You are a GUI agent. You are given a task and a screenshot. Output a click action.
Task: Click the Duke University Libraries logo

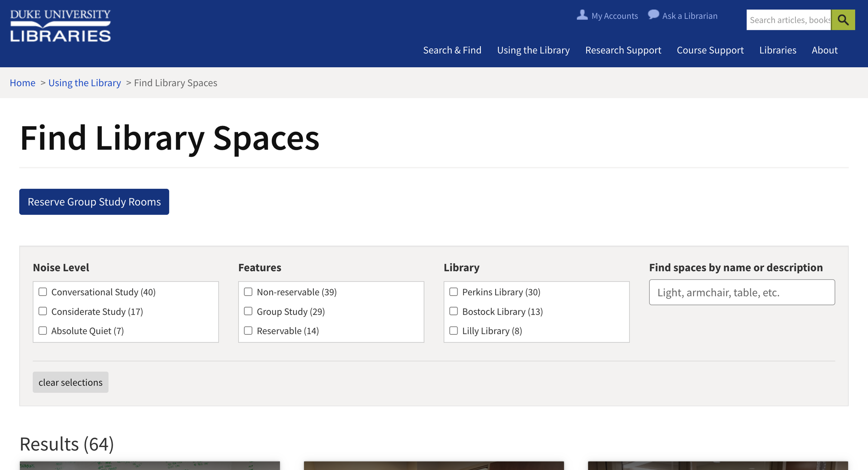click(60, 26)
